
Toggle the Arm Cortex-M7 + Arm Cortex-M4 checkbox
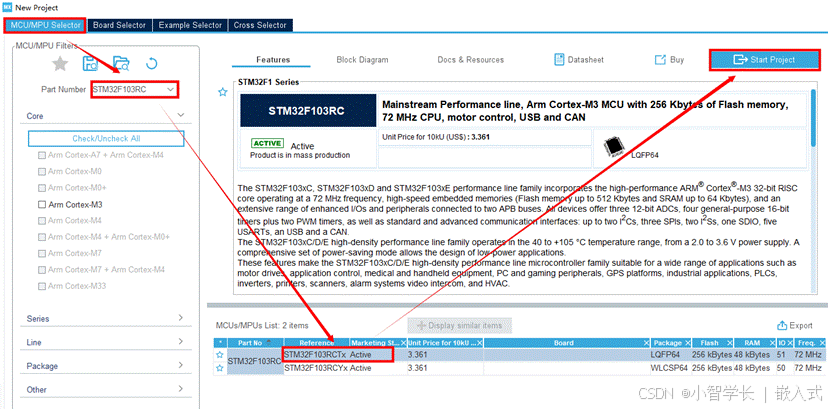pyautogui.click(x=42, y=270)
